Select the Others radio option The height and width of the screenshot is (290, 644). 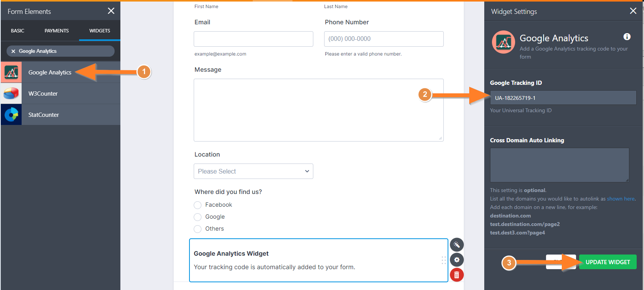coord(198,229)
